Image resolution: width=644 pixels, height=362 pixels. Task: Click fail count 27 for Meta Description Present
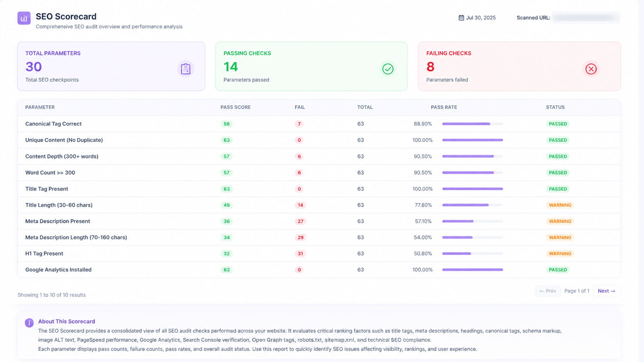[x=300, y=221]
